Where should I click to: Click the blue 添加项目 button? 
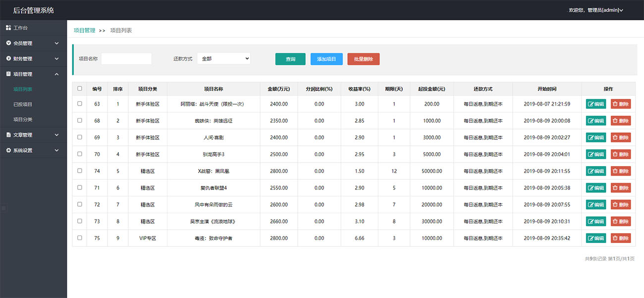(326, 59)
